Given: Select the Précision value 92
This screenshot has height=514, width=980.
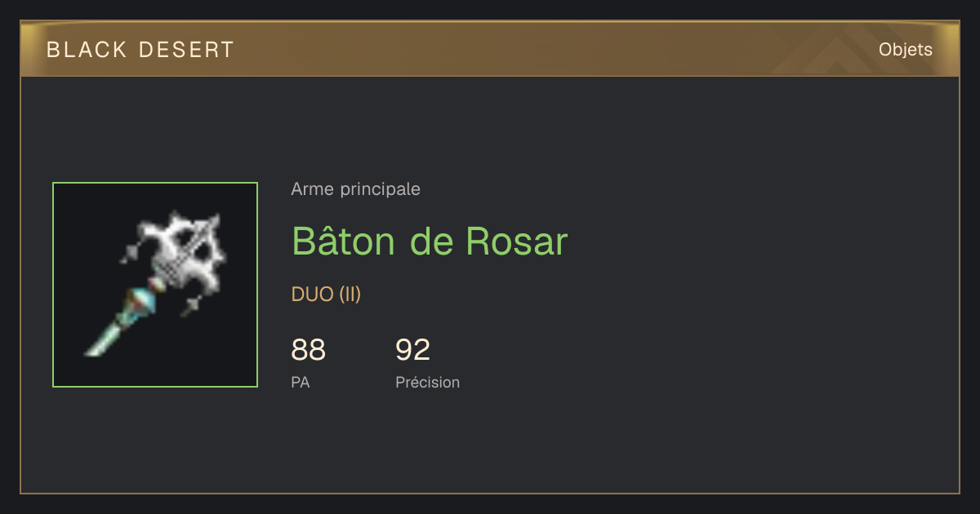Looking at the screenshot, I should [412, 350].
